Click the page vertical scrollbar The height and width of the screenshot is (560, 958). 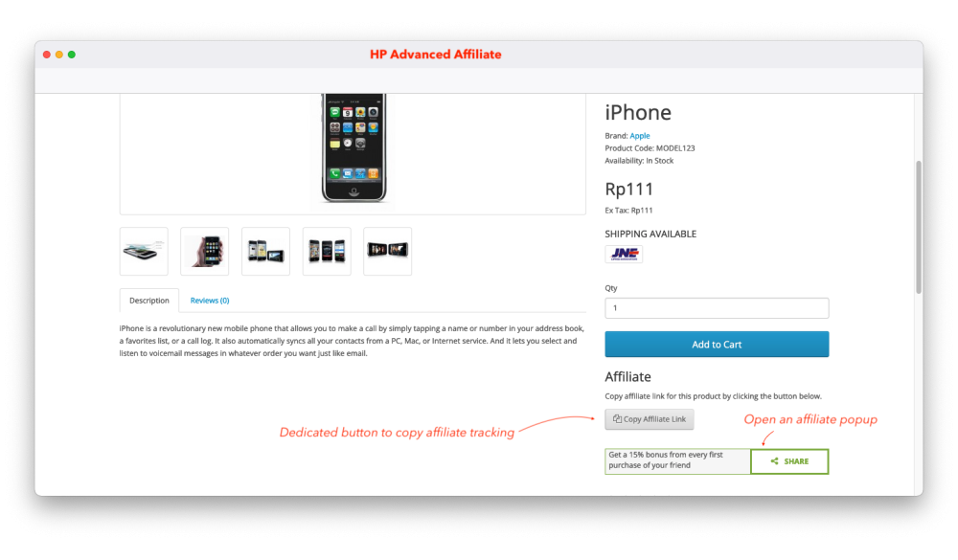click(x=919, y=227)
